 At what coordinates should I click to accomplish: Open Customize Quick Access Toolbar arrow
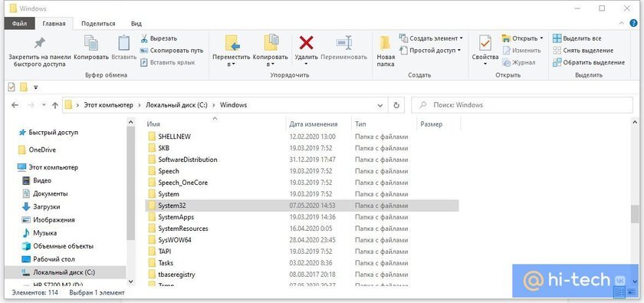(x=36, y=87)
